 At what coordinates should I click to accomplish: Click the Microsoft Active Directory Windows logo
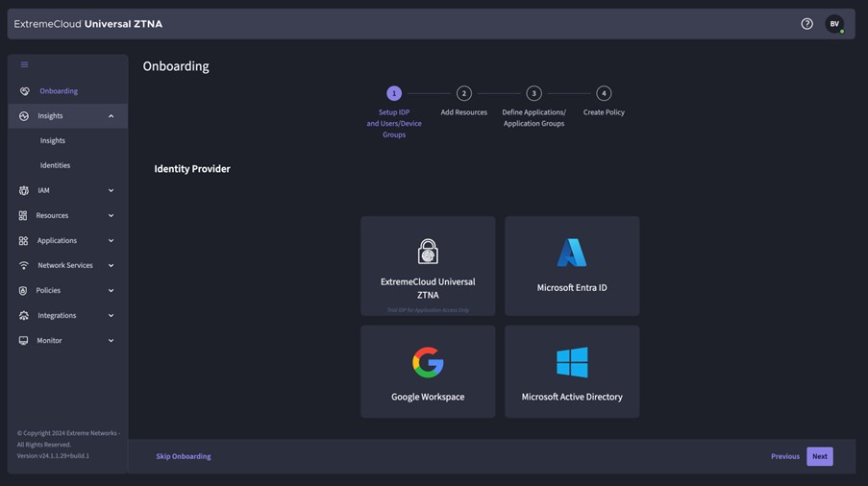pyautogui.click(x=572, y=362)
